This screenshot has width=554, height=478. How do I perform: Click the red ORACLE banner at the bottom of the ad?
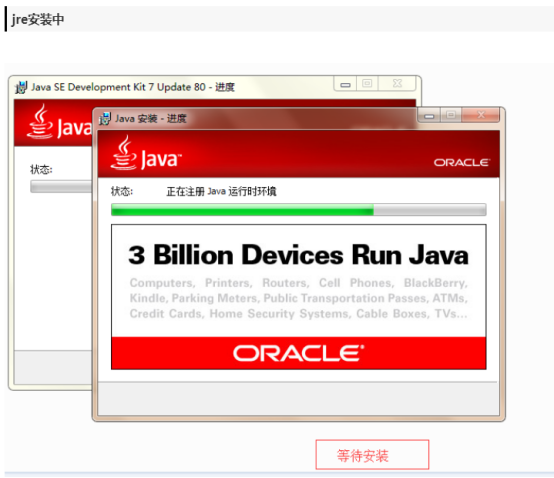click(x=299, y=353)
